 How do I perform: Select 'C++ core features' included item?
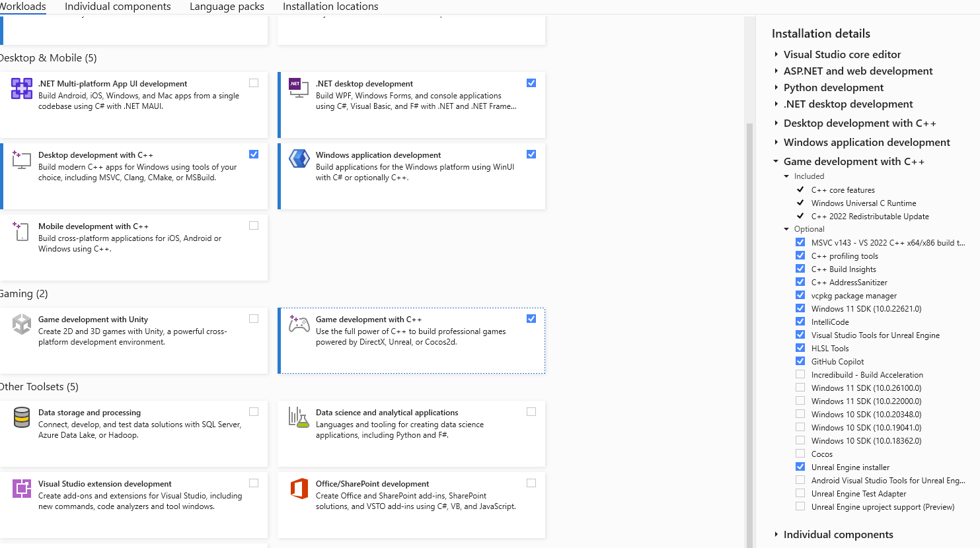843,190
